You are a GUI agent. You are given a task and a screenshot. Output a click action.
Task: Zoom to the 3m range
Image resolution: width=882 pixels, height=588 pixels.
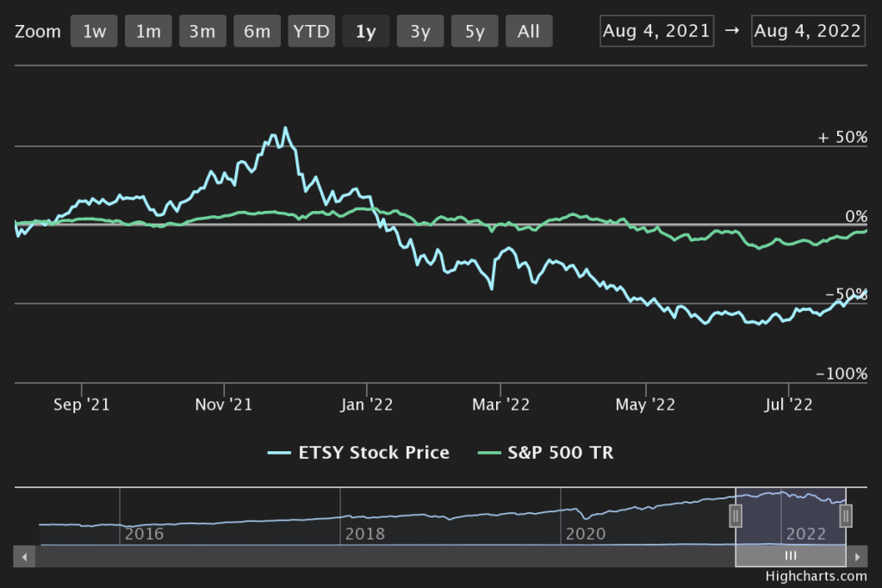click(x=202, y=32)
